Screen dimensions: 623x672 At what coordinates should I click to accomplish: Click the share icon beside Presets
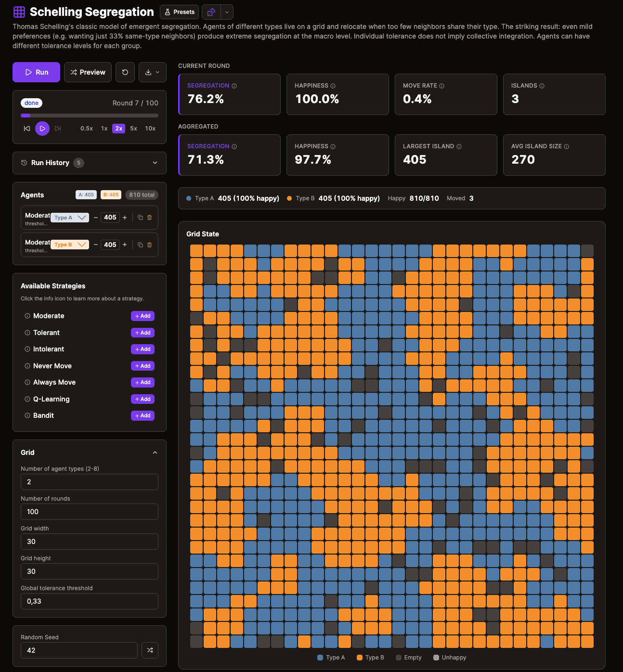pyautogui.click(x=210, y=12)
